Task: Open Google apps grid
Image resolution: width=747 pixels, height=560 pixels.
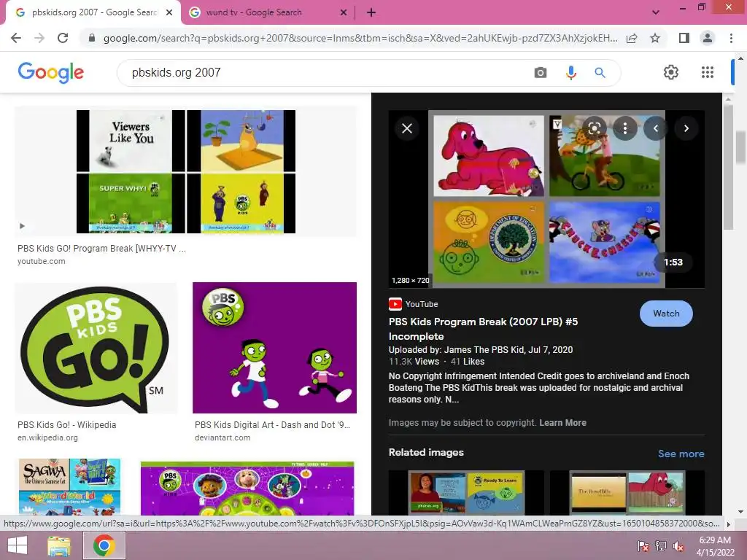Action: coord(708,72)
